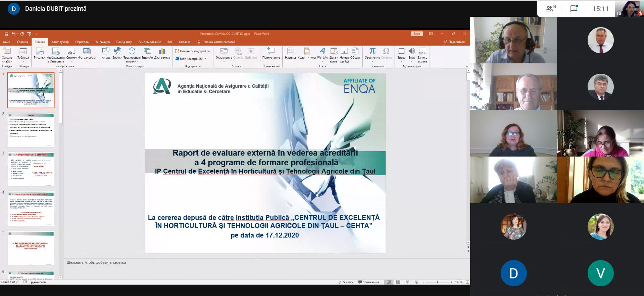Insert Дата и время
This screenshot has width=644, height=296.
pyautogui.click(x=334, y=55)
